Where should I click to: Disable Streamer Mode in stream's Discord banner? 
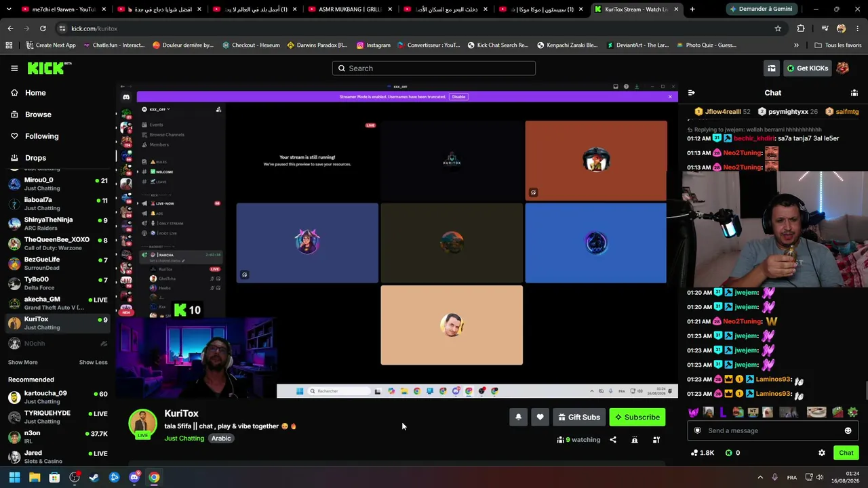click(x=459, y=97)
